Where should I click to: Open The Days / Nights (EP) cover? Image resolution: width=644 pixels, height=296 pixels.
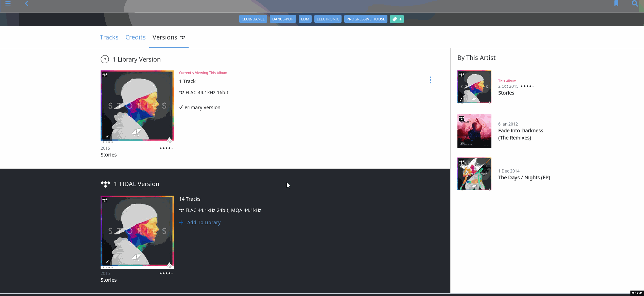474,174
